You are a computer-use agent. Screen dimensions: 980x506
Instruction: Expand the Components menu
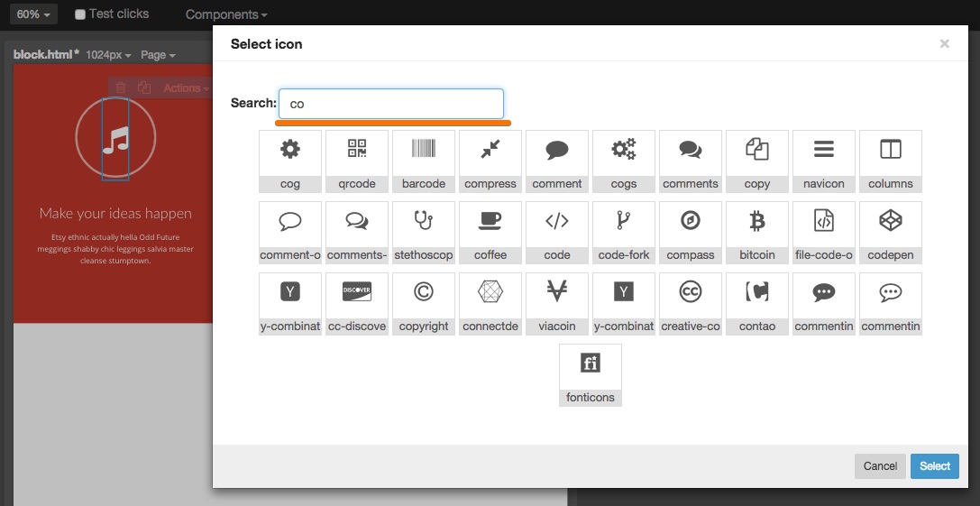[x=226, y=14]
